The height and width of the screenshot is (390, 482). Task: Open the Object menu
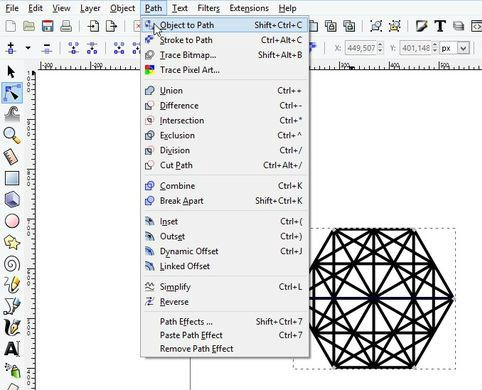pos(122,8)
